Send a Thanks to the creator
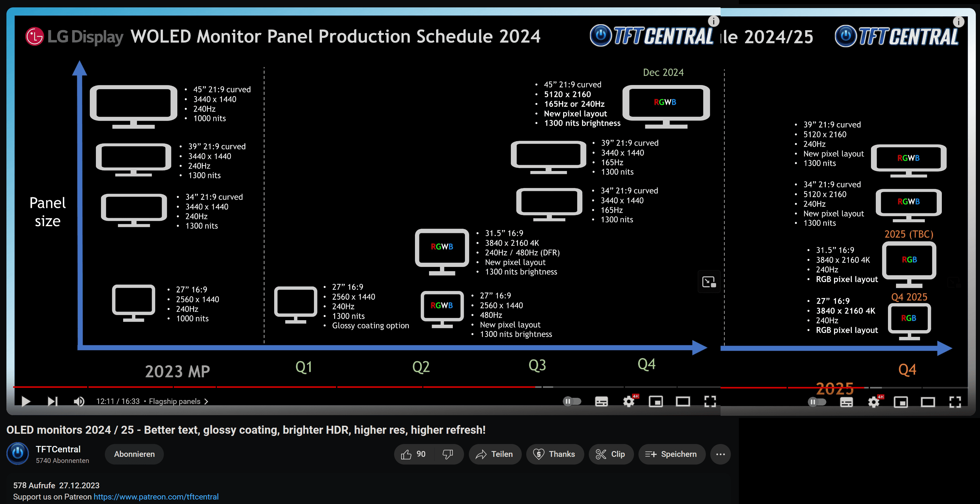This screenshot has width=980, height=504. (555, 454)
